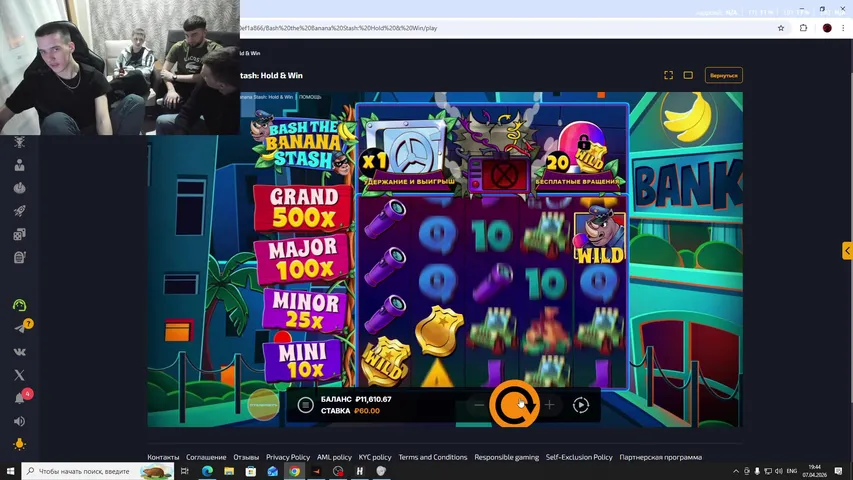Toggle light theme with bulb icon
853x480 pixels.
tap(19, 444)
